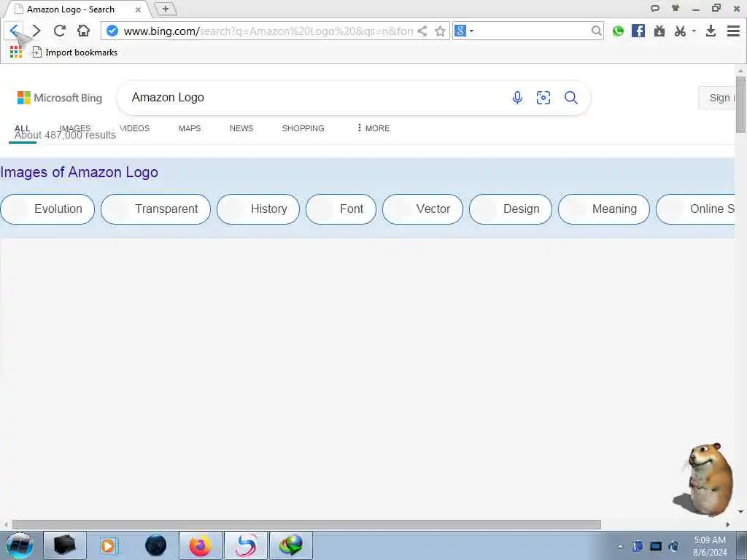Open the Images of Amazon Logo link
The height and width of the screenshot is (560, 747).
point(79,172)
